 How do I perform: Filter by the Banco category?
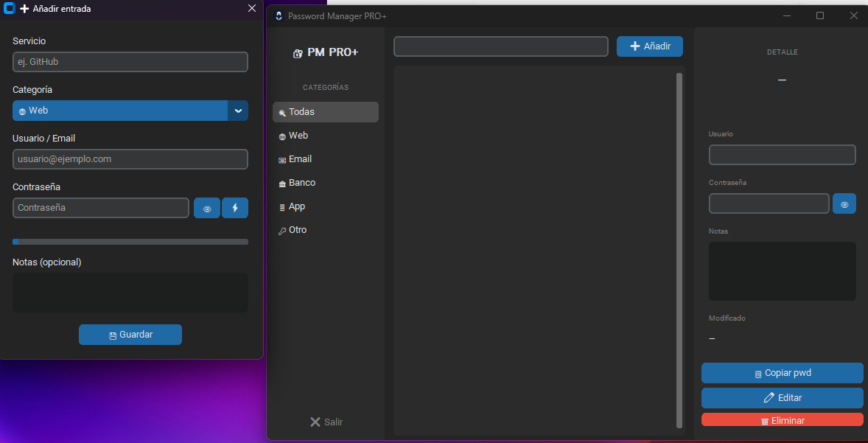click(326, 183)
